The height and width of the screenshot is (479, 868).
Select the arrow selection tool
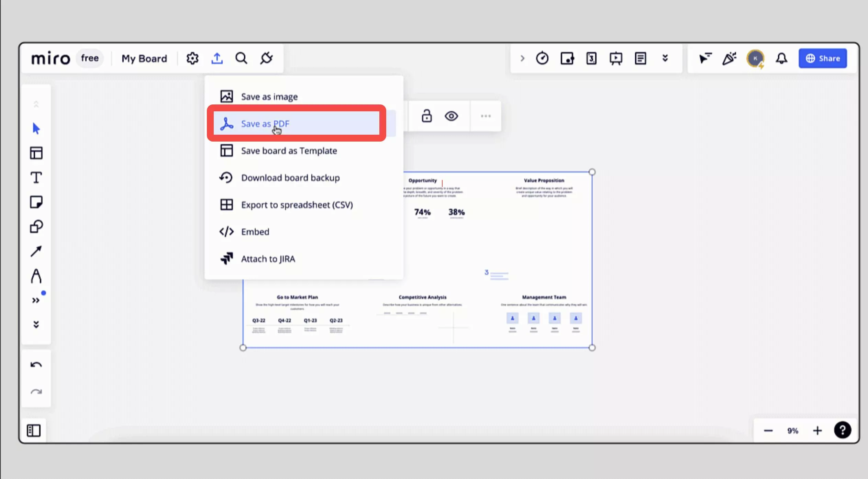[x=36, y=128]
